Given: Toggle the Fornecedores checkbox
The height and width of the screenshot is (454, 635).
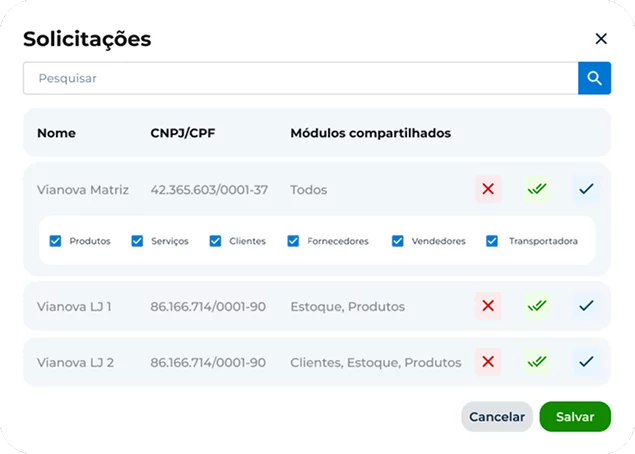Looking at the screenshot, I should point(293,241).
